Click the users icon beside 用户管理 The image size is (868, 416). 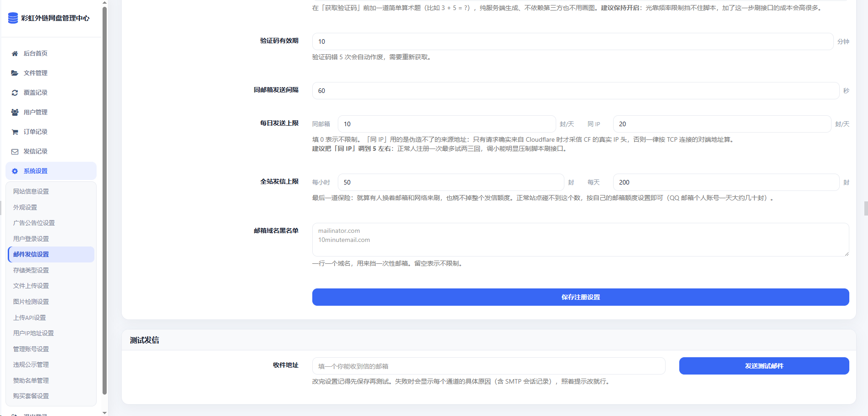pos(15,112)
